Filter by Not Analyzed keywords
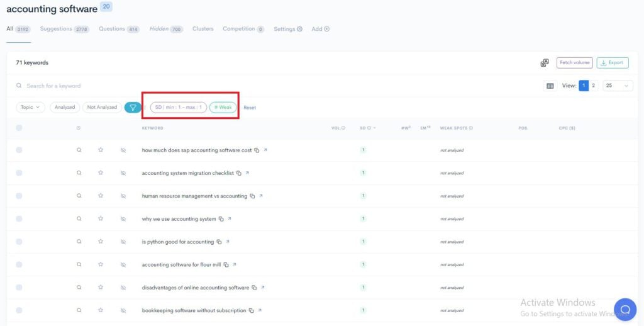 (x=102, y=107)
